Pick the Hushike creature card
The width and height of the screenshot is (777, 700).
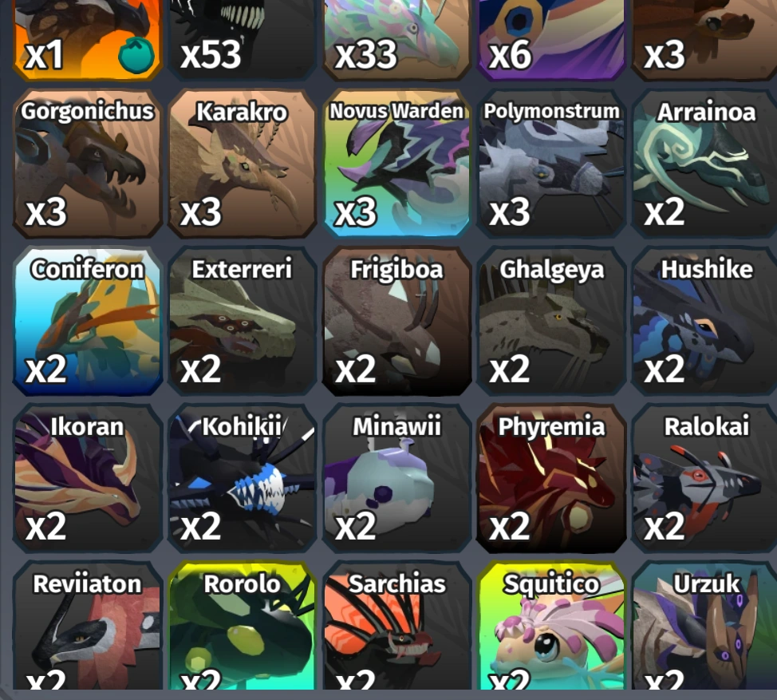[704, 321]
